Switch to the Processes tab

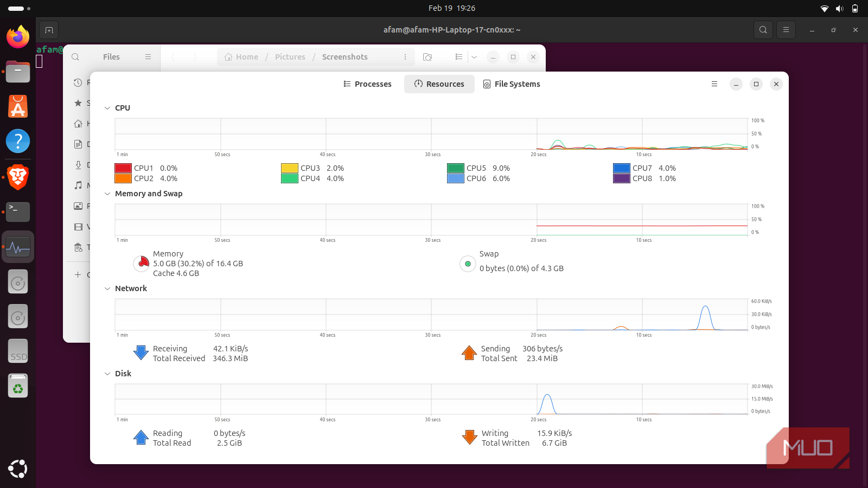coord(367,84)
